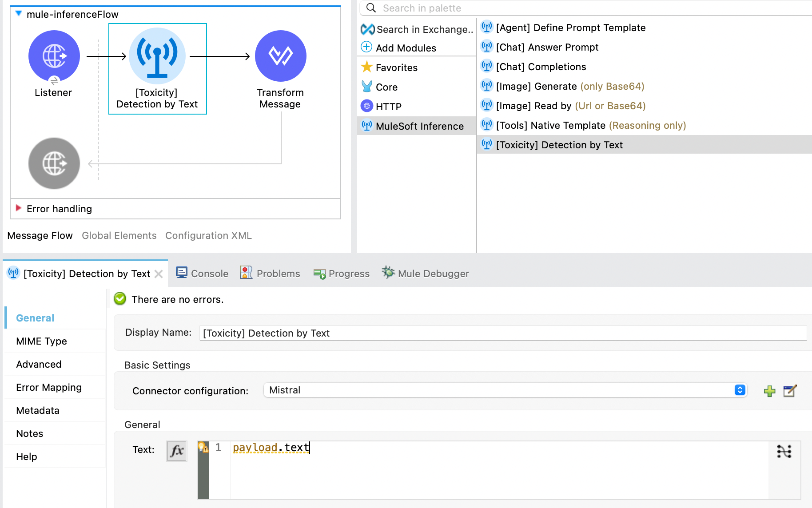Click the Add Modules plus icon
Screen dimensions: 812x508
click(x=366, y=47)
